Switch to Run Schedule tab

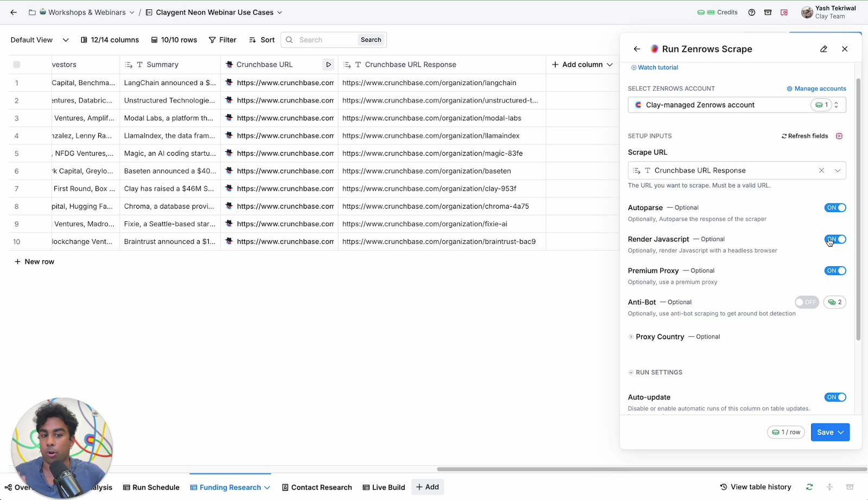pyautogui.click(x=151, y=488)
